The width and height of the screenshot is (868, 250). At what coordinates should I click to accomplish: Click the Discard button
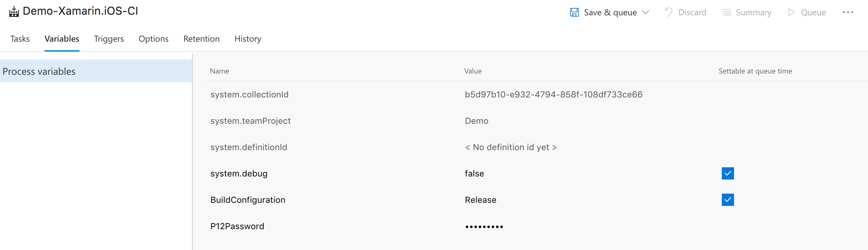pos(686,12)
